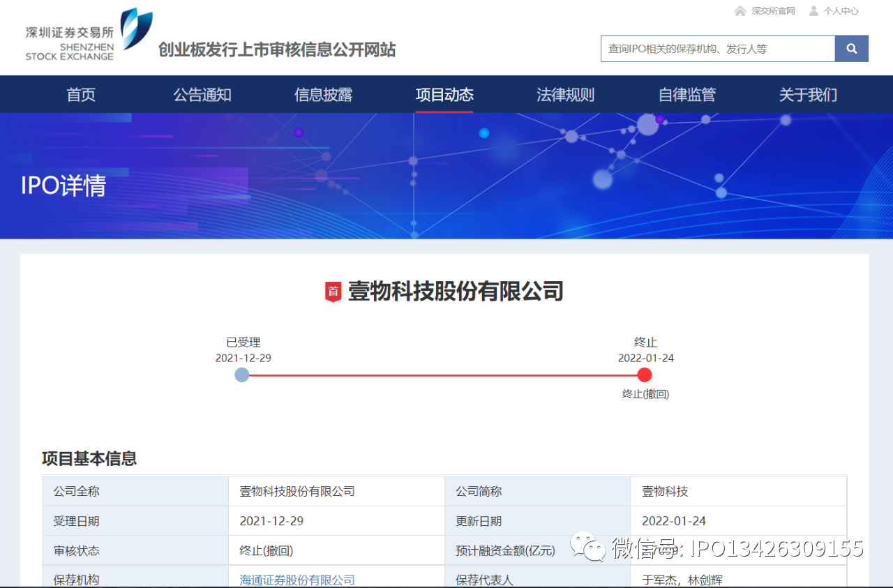Go to the 首页 menu item
This screenshot has width=893, height=588.
click(x=81, y=95)
